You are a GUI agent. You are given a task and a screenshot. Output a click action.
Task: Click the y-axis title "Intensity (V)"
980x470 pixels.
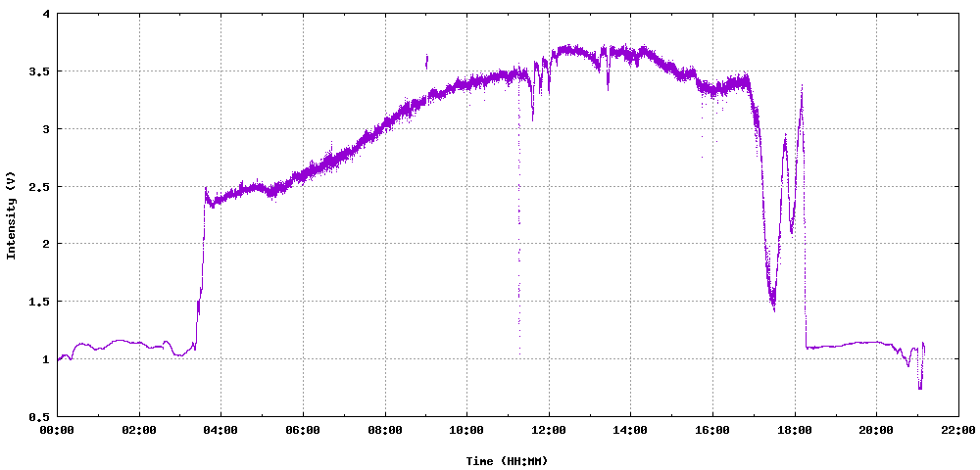10,214
